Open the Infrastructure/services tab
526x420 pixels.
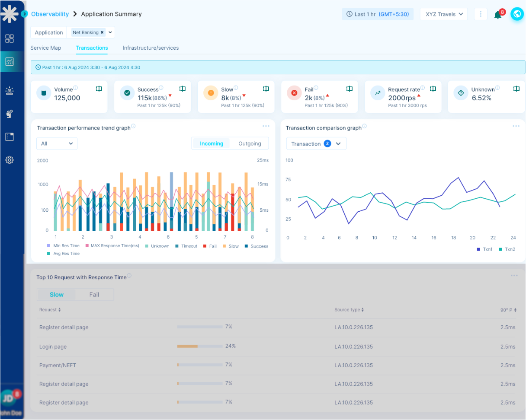151,48
